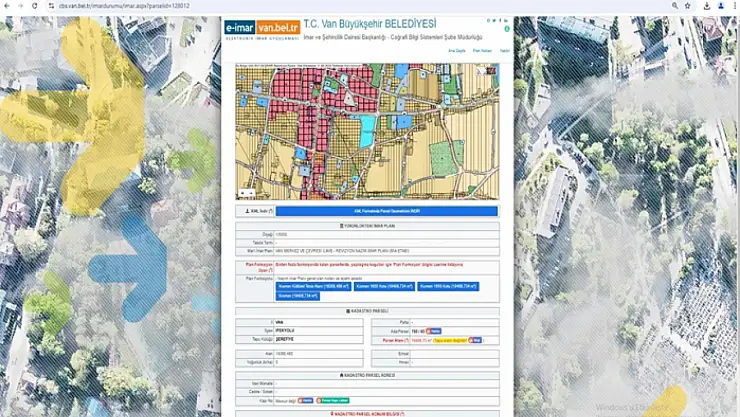Click the orange van.bel.tr logo
The height and width of the screenshot is (417, 740).
point(278,28)
